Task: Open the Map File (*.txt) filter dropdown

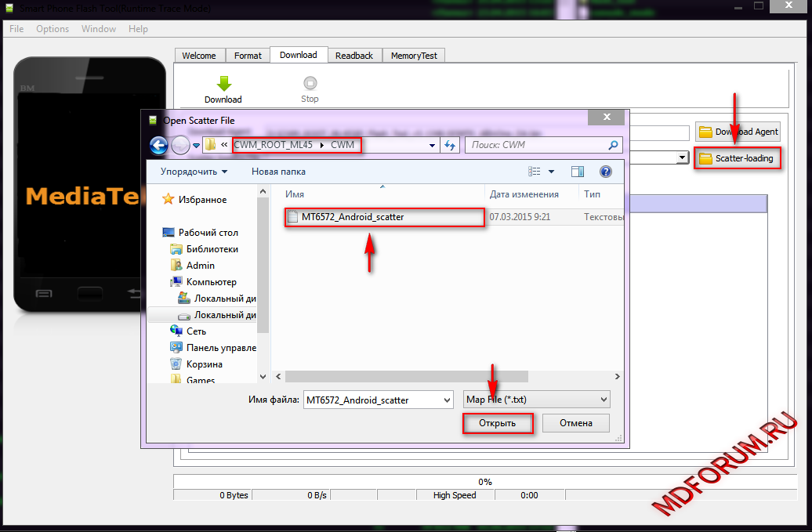Action: click(x=536, y=399)
